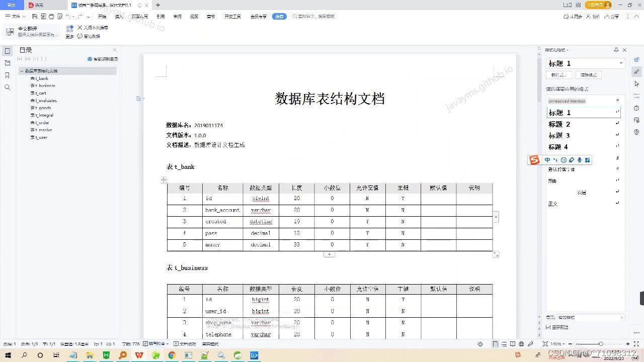Toggle spell check in status bar
This screenshot has height=362, width=644.
155,344
